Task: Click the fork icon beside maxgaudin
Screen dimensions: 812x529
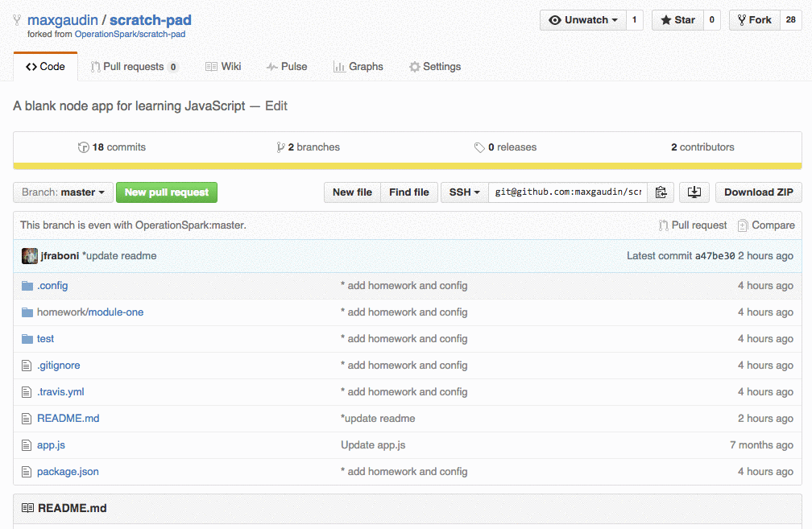Action: (x=17, y=20)
